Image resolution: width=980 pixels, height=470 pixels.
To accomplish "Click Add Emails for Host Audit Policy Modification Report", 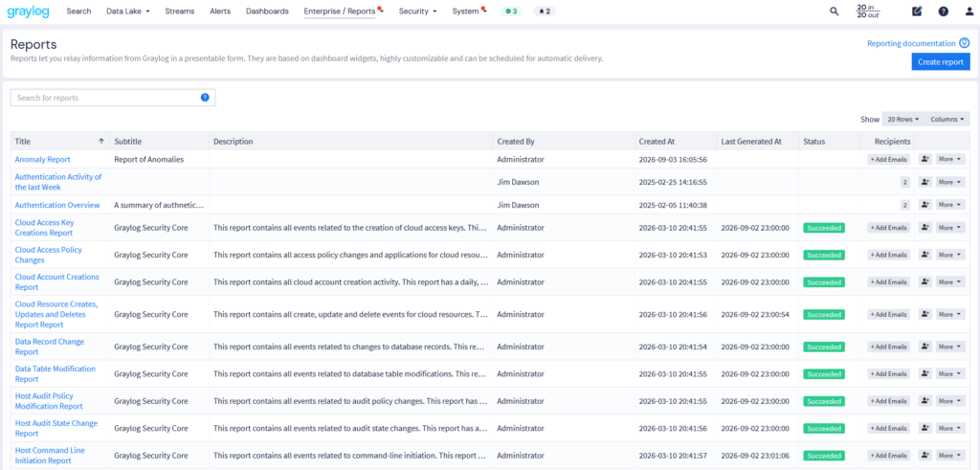I will [x=889, y=401].
